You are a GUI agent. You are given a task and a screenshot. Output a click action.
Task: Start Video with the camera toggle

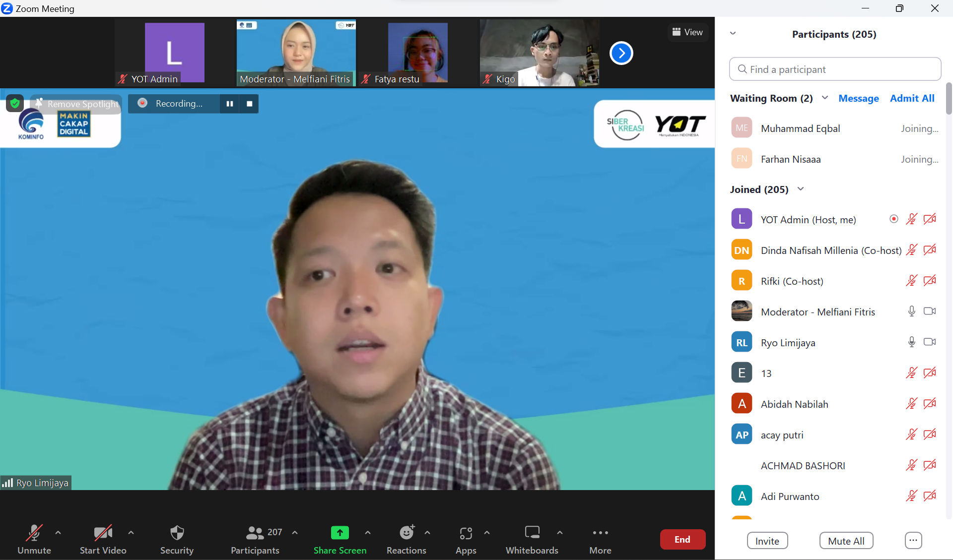coord(103,533)
